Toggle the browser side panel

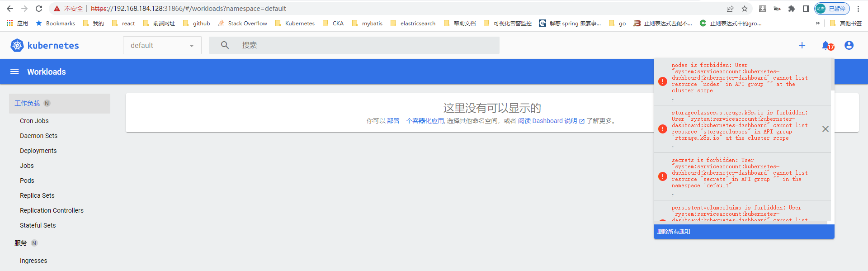(x=806, y=9)
